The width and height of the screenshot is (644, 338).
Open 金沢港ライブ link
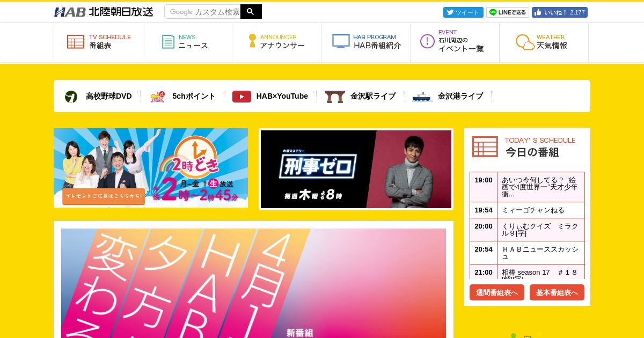coord(460,96)
